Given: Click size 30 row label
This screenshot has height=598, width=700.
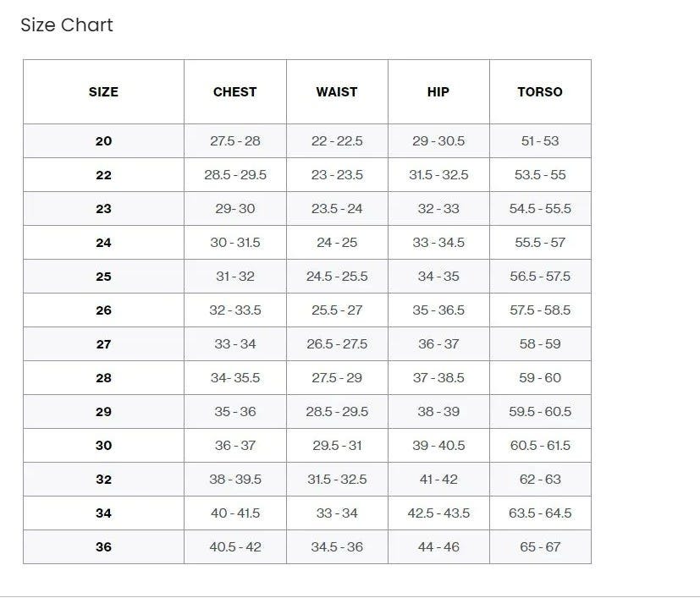Looking at the screenshot, I should click(x=103, y=446).
